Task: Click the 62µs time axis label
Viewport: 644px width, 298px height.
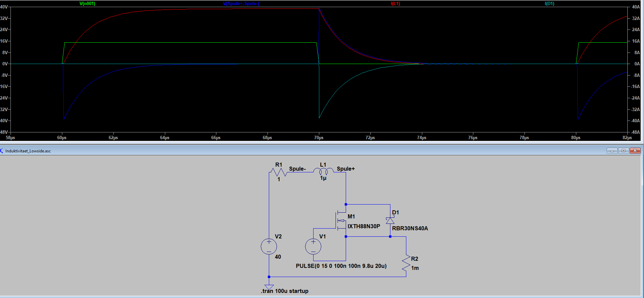Action: (x=113, y=138)
